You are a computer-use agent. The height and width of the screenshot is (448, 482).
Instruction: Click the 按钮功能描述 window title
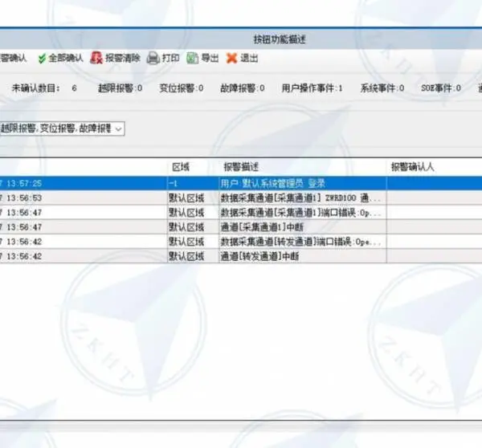pyautogui.click(x=280, y=39)
